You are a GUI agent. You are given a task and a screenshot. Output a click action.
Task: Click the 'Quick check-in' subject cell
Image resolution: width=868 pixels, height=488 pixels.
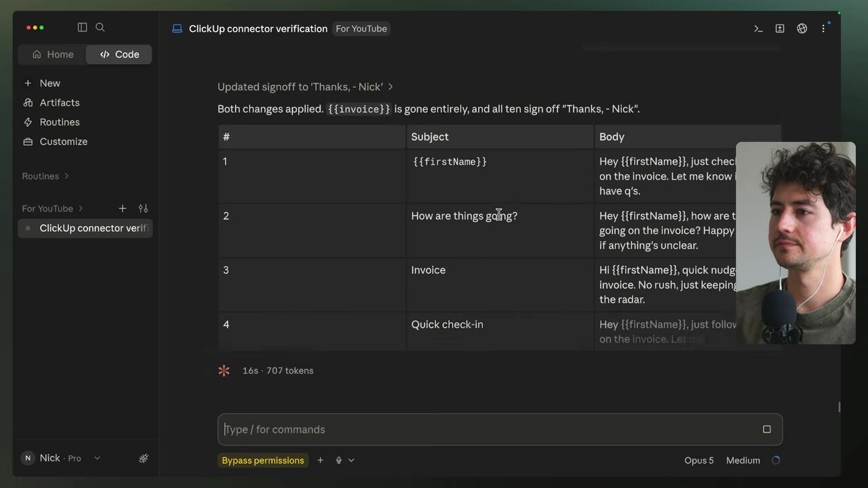500,331
